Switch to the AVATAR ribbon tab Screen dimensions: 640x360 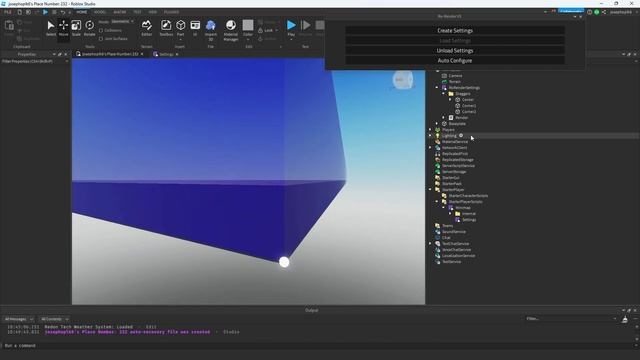click(120, 12)
